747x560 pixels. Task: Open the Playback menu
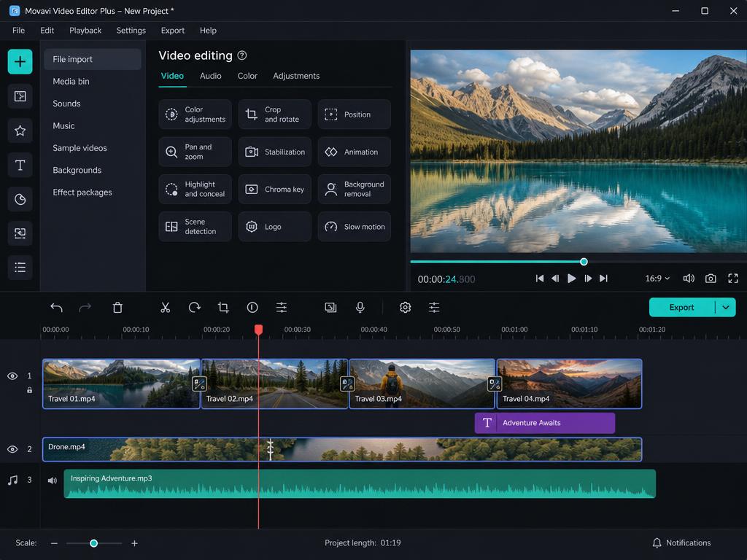(x=85, y=31)
